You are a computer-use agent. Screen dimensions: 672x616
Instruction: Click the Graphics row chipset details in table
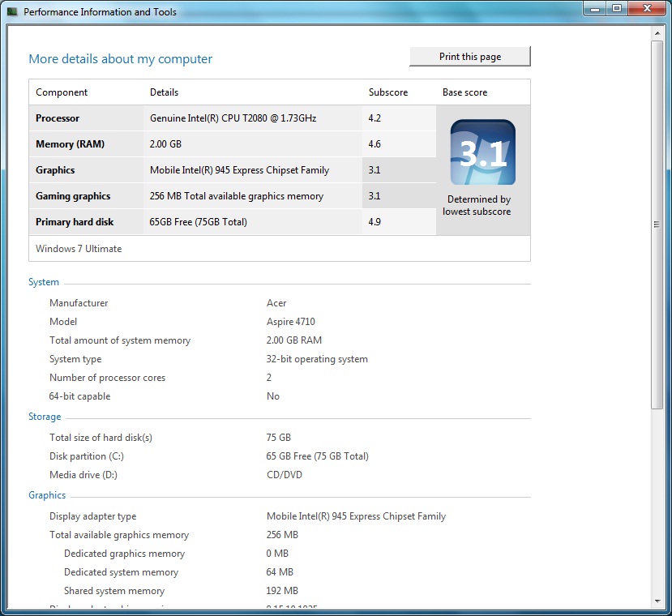pyautogui.click(x=240, y=170)
